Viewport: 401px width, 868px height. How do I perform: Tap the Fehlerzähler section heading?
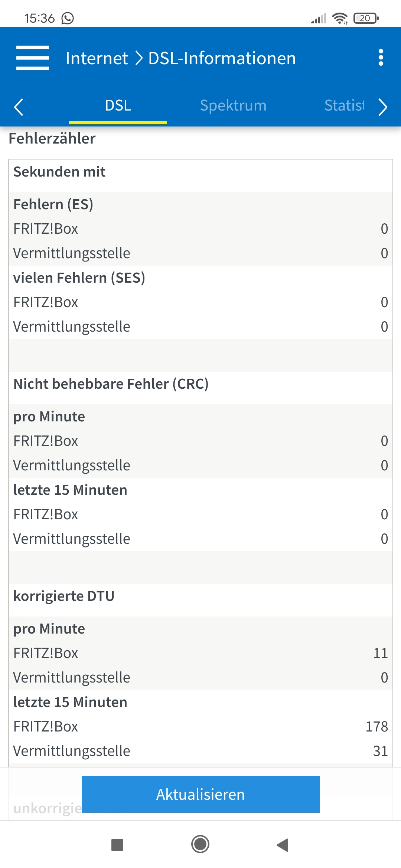tap(52, 138)
